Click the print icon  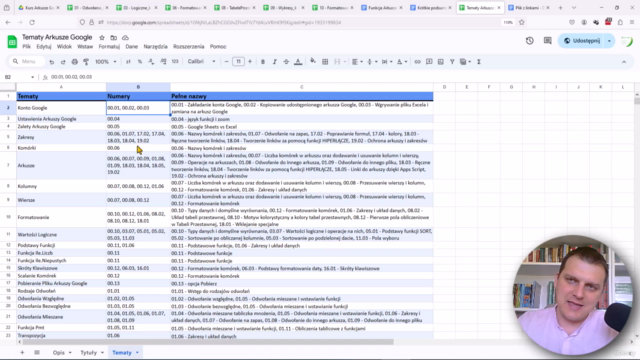tap(74, 62)
